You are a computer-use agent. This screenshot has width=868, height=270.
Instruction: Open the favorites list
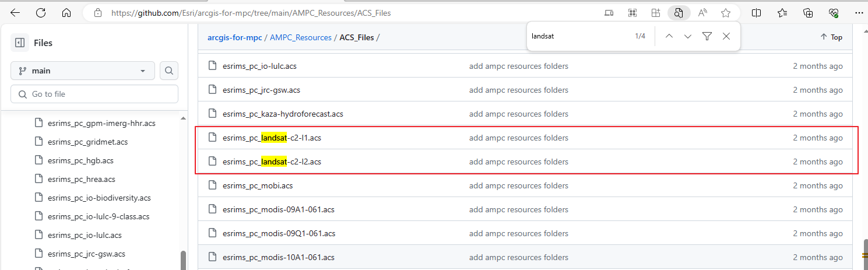(x=782, y=12)
